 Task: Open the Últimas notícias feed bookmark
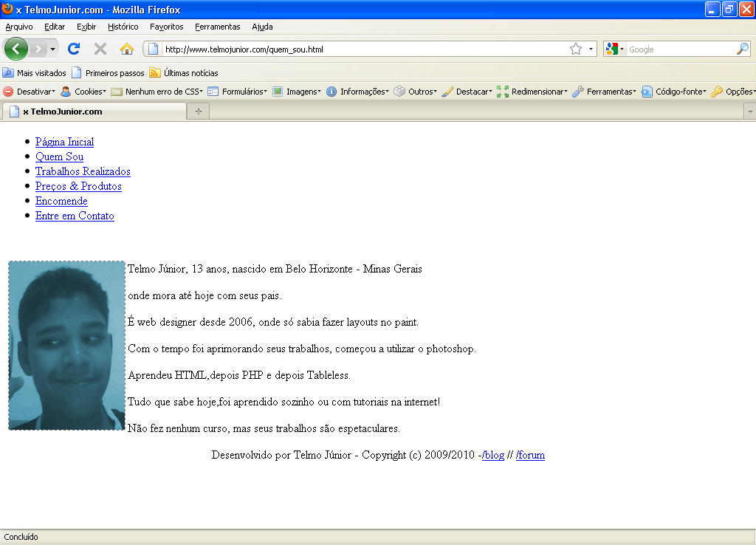pyautogui.click(x=184, y=73)
